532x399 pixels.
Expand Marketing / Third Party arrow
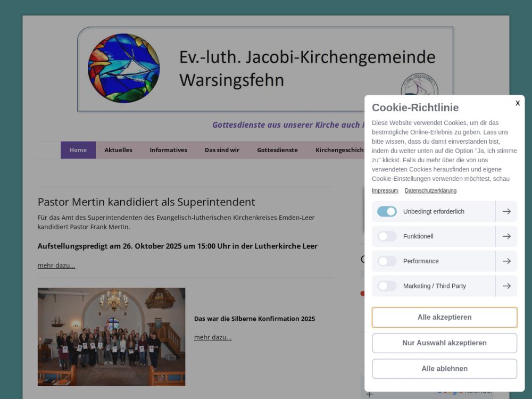[506, 286]
